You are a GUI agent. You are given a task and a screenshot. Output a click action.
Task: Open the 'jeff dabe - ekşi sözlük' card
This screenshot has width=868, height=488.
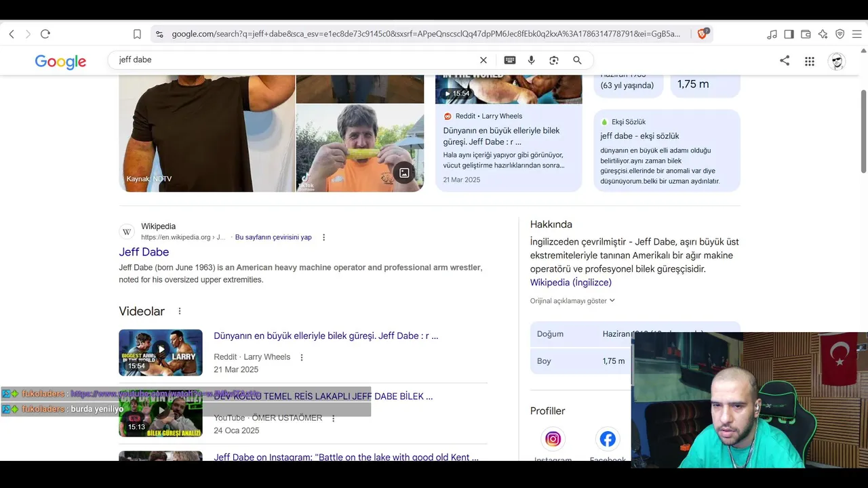pyautogui.click(x=667, y=150)
